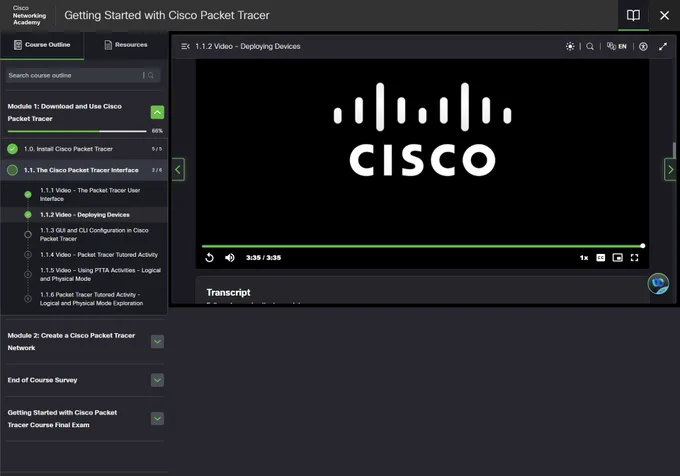The height and width of the screenshot is (476, 680).
Task: Click the empty status dot for 1.1.3
Action: [28, 235]
